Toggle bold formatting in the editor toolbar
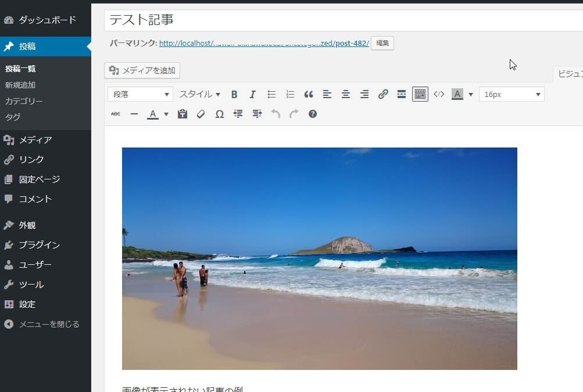 coord(234,94)
